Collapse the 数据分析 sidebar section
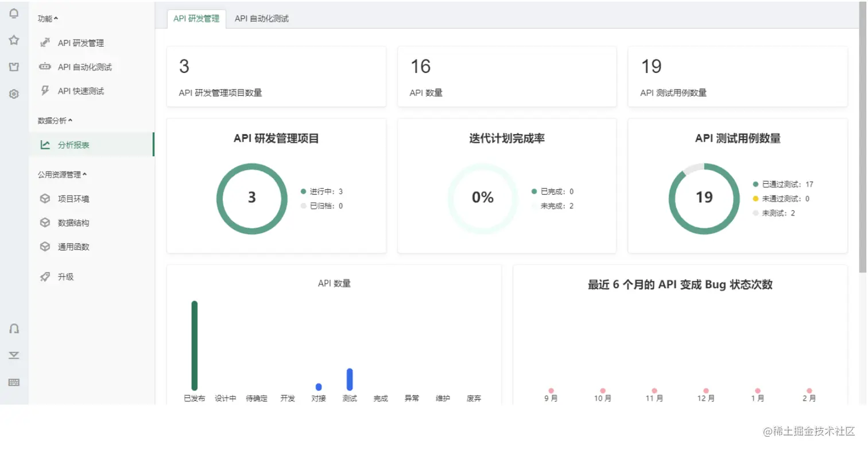Screen dimensions: 868x450 click(x=55, y=121)
